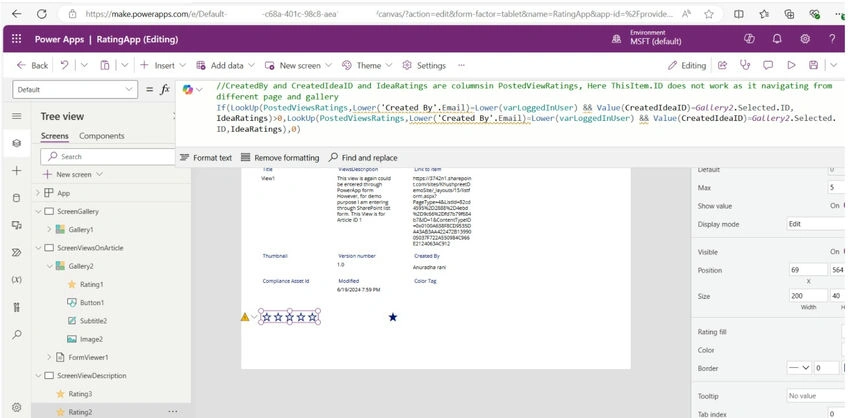This screenshot has width=850, height=418.
Task: Click the Editing mode button
Action: [x=687, y=65]
